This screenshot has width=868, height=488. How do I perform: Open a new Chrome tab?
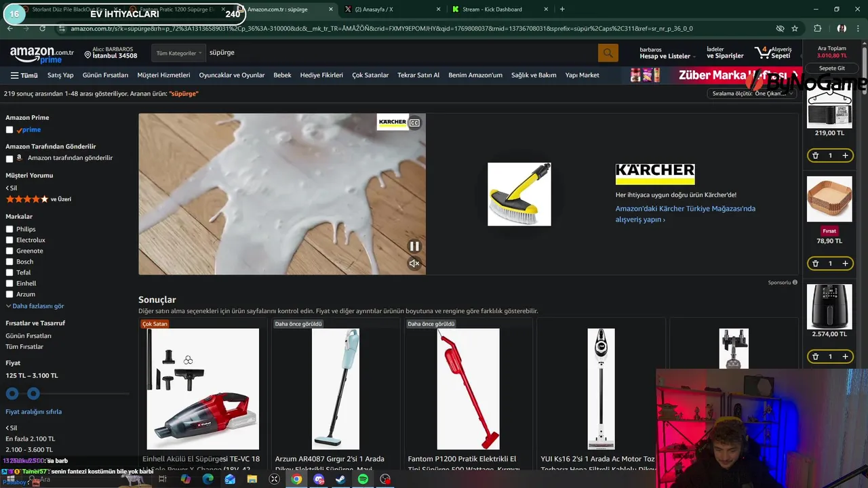[562, 9]
